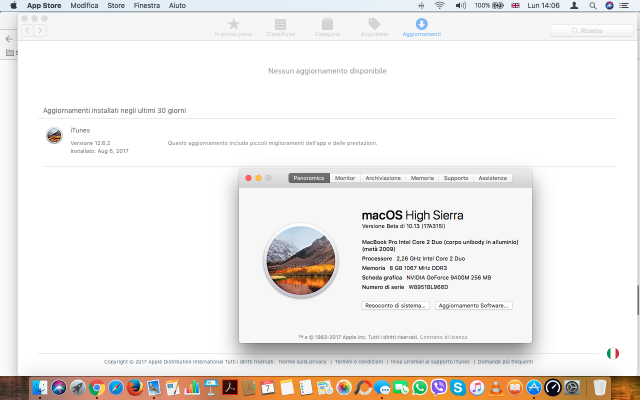Open Notification Center in menu bar
Image resolution: width=640 pixels, height=400 pixels.
click(624, 5)
